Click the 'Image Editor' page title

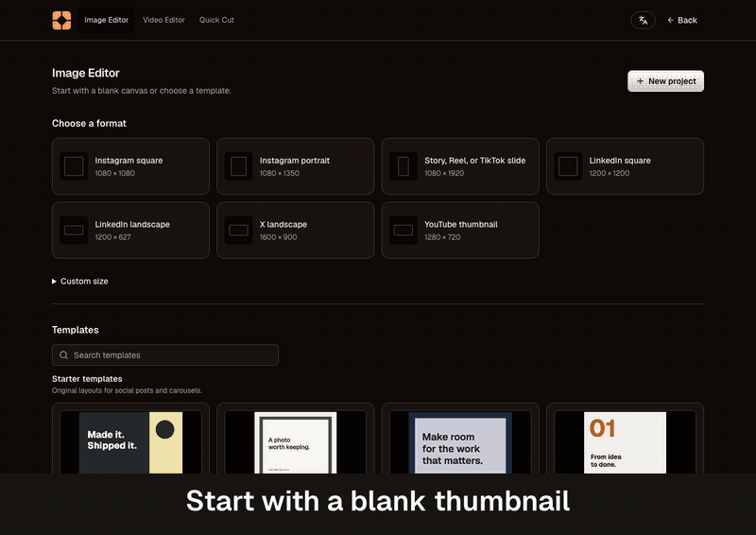(x=86, y=73)
